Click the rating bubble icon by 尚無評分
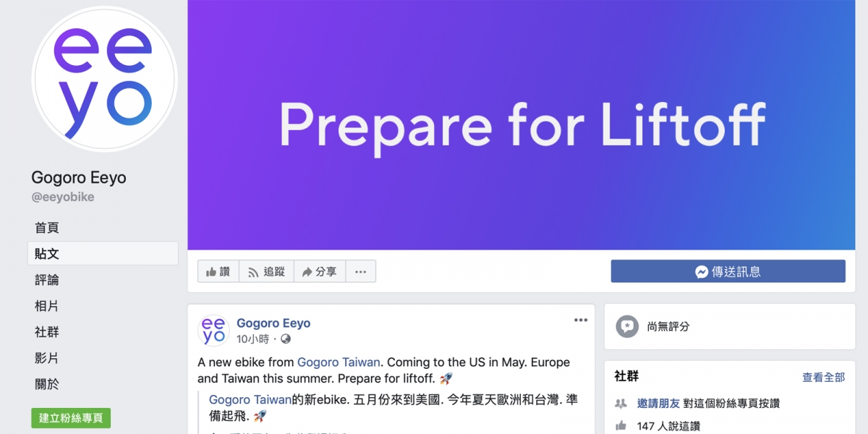This screenshot has height=434, width=868. click(x=628, y=326)
